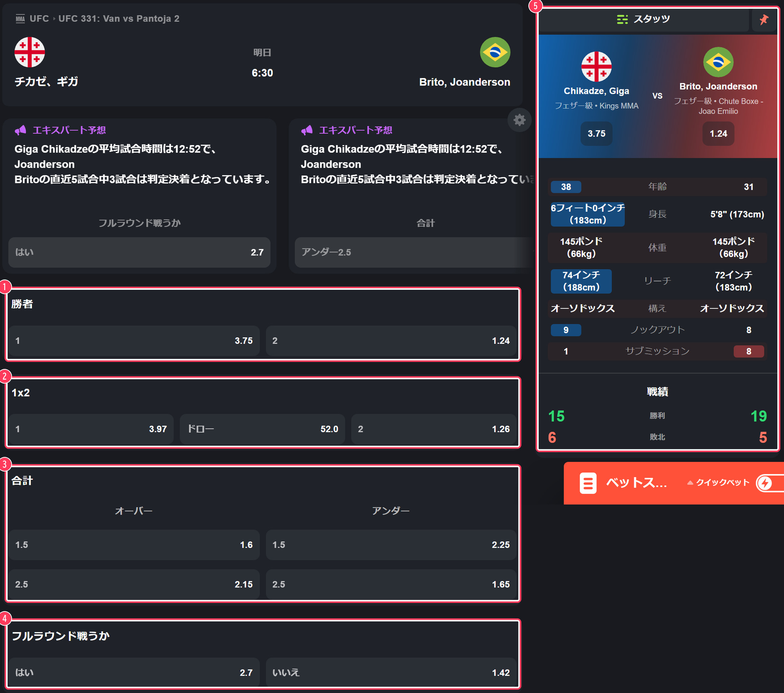Click Brito 1.24 odds in stats panel
784x693 pixels.
click(x=718, y=134)
